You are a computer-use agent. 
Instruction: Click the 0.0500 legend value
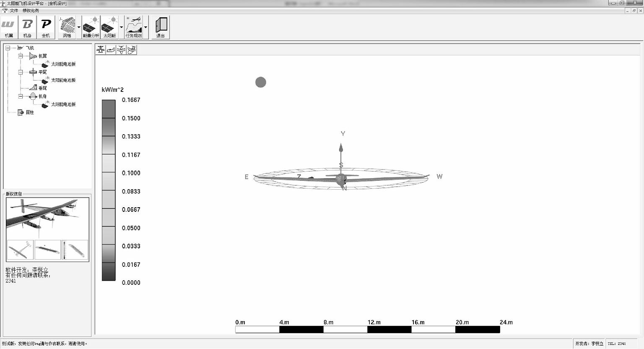pyautogui.click(x=131, y=228)
